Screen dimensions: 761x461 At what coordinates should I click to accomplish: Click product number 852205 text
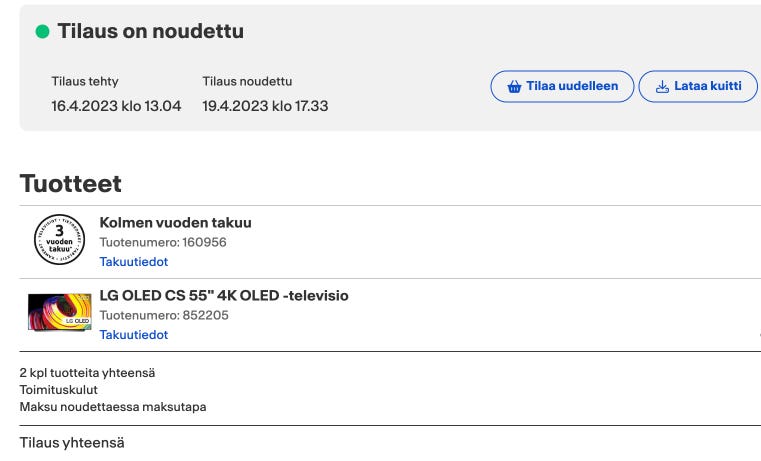[164, 315]
